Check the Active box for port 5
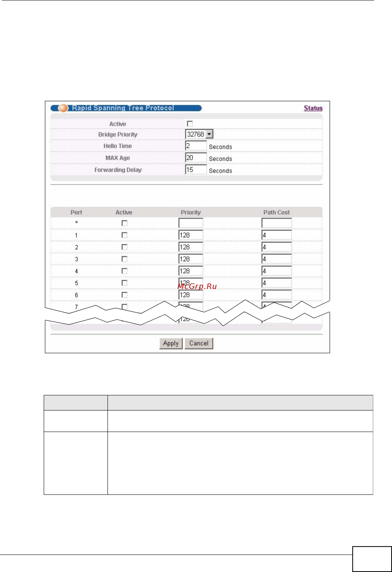Image resolution: width=392 pixels, height=572 pixels. (x=124, y=283)
